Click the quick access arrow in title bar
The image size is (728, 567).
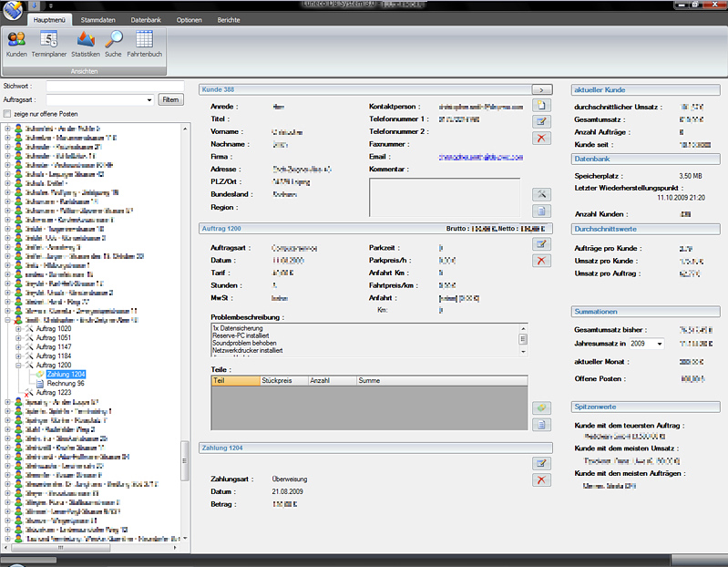point(35,5)
